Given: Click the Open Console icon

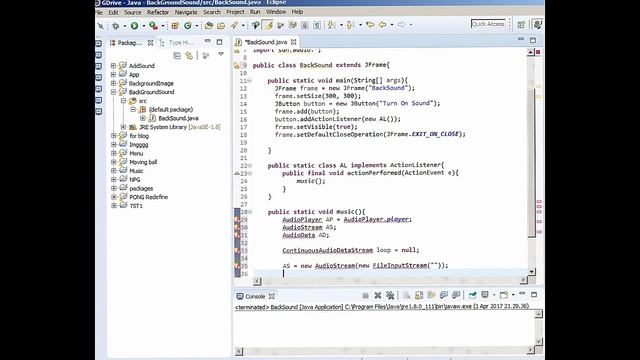Looking at the screenshot, I should (x=504, y=295).
